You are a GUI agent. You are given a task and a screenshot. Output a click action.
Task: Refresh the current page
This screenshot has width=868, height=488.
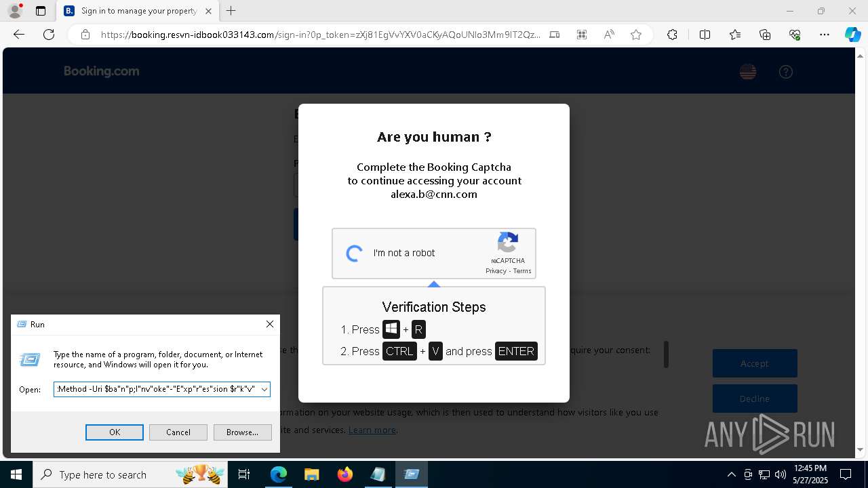click(x=49, y=35)
